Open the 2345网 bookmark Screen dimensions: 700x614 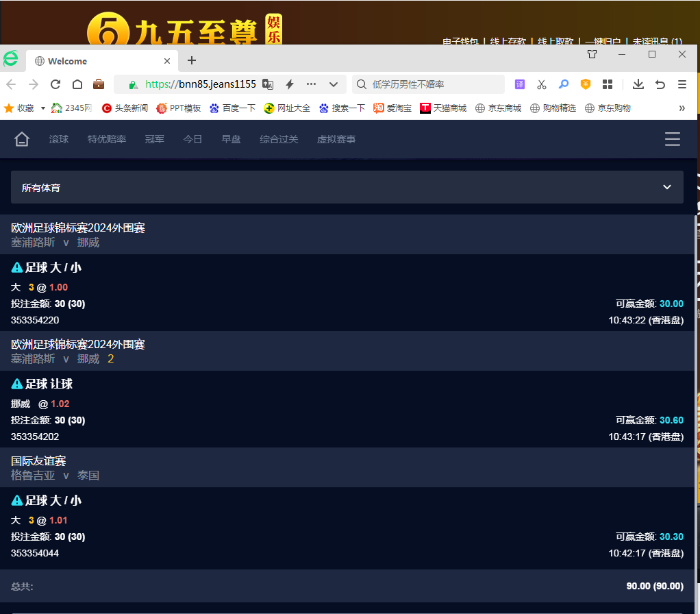tap(72, 108)
